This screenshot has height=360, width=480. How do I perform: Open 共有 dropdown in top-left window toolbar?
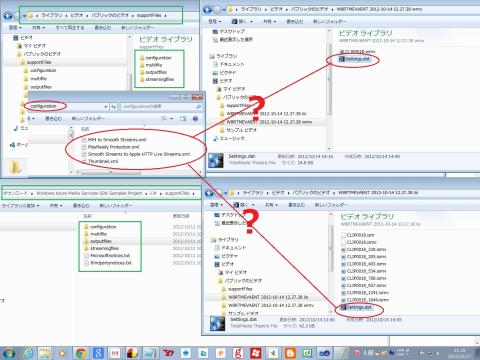coord(39,28)
